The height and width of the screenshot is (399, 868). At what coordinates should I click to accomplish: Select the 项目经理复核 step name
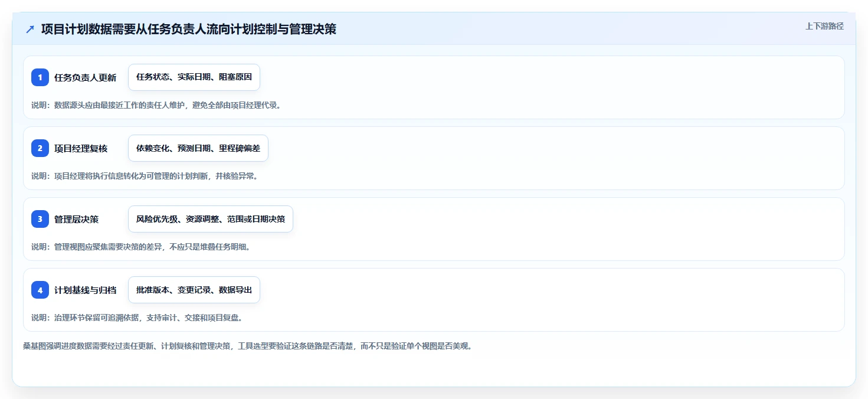tap(81, 148)
